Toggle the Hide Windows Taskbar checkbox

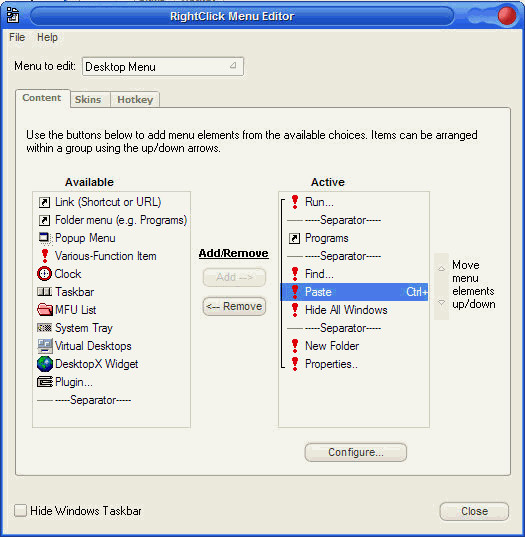(20, 511)
